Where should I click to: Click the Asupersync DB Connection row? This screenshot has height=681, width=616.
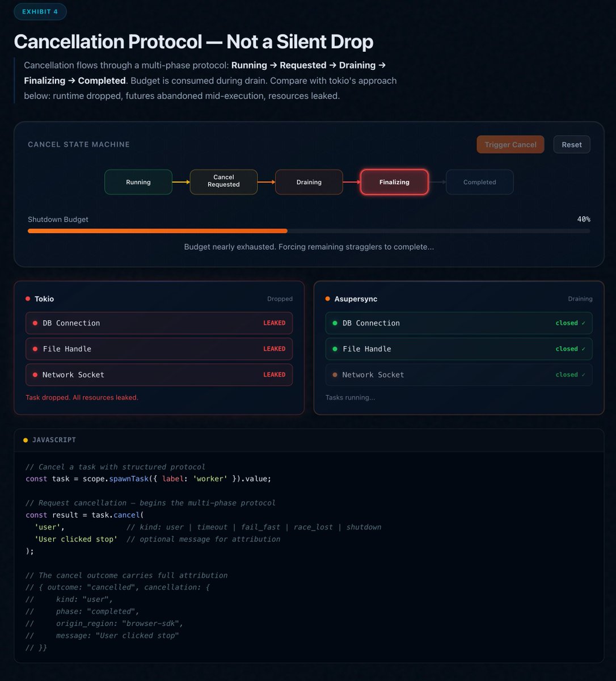(x=459, y=323)
